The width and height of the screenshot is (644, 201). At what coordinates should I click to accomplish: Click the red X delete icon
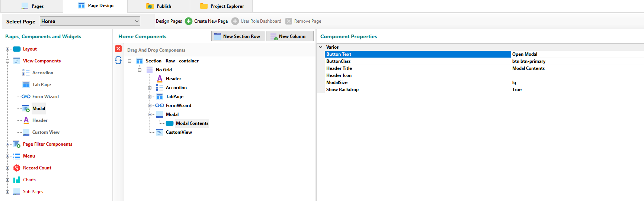point(118,49)
